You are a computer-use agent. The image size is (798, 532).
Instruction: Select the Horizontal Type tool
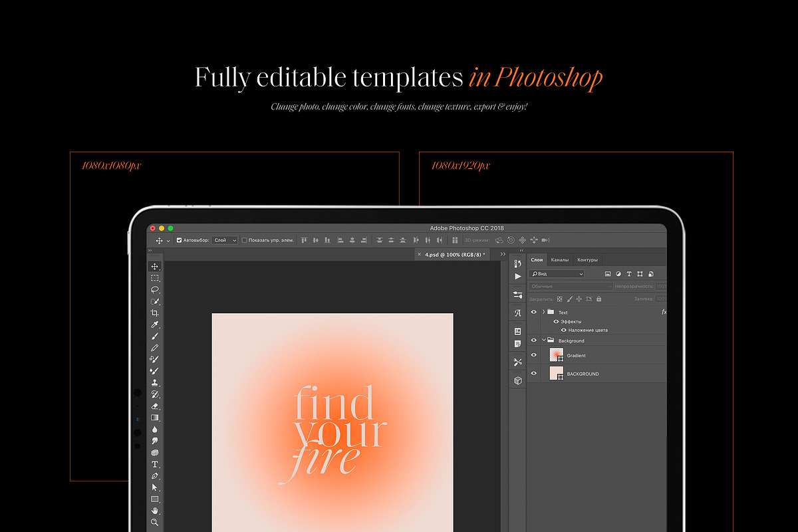click(x=155, y=464)
